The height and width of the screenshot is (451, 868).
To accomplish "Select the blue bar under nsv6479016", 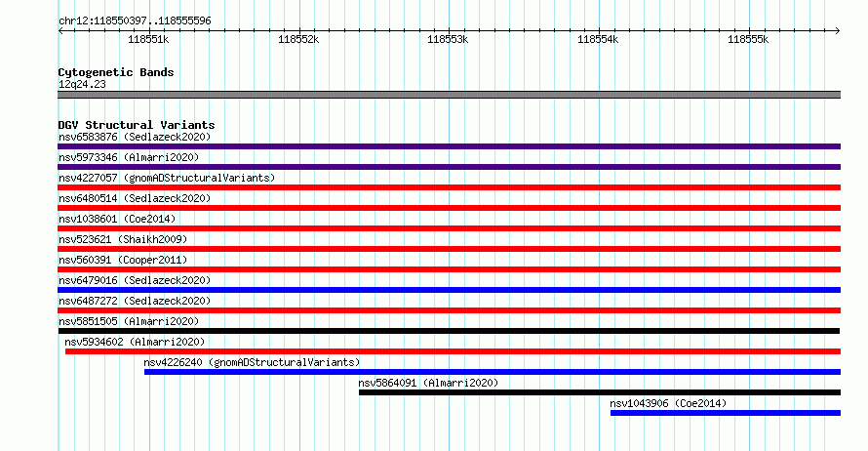I will 449,290.
